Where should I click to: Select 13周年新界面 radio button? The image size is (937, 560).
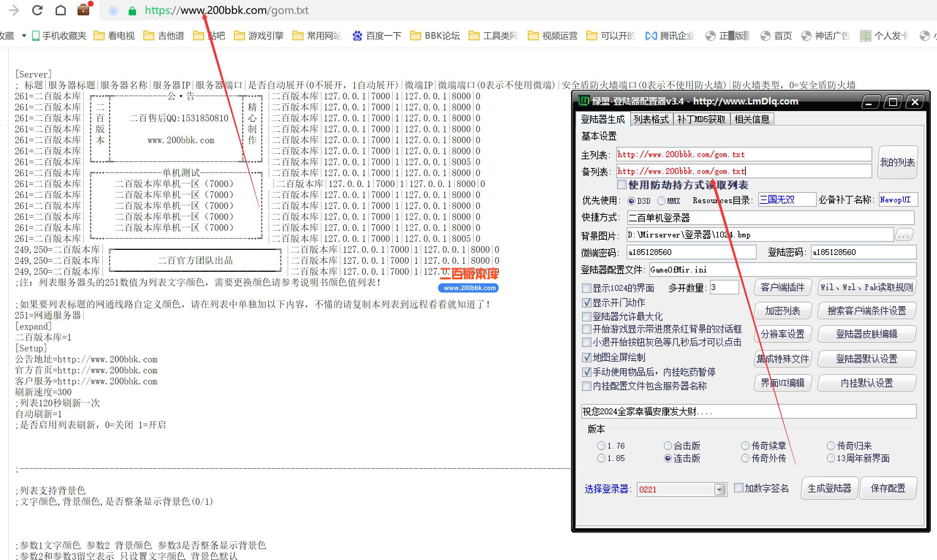click(831, 458)
